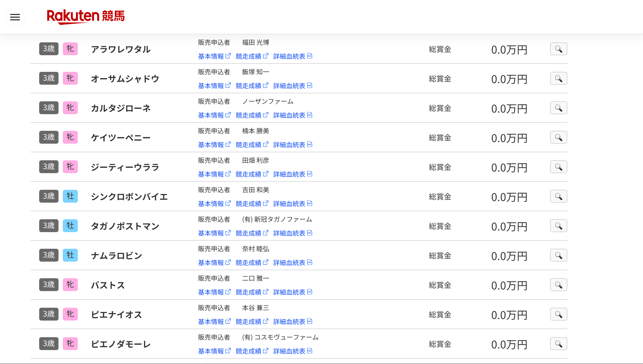Screen dimensions: 643x364
Task: Click magnifier icon for ナムラロビン
Action: [558, 255]
